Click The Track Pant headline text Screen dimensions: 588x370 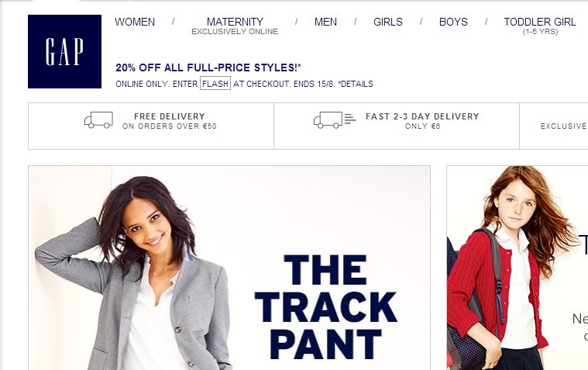click(325, 307)
